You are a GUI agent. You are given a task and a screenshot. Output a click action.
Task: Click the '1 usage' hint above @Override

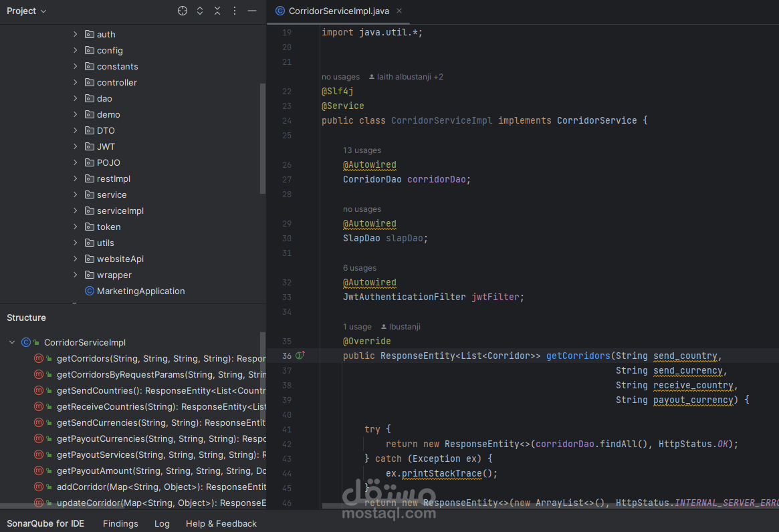click(x=357, y=327)
